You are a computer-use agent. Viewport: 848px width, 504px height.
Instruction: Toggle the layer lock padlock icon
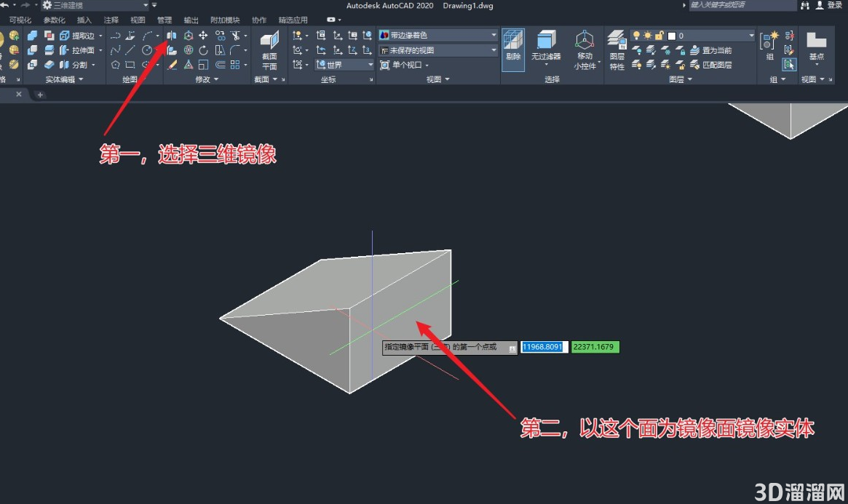tap(659, 35)
